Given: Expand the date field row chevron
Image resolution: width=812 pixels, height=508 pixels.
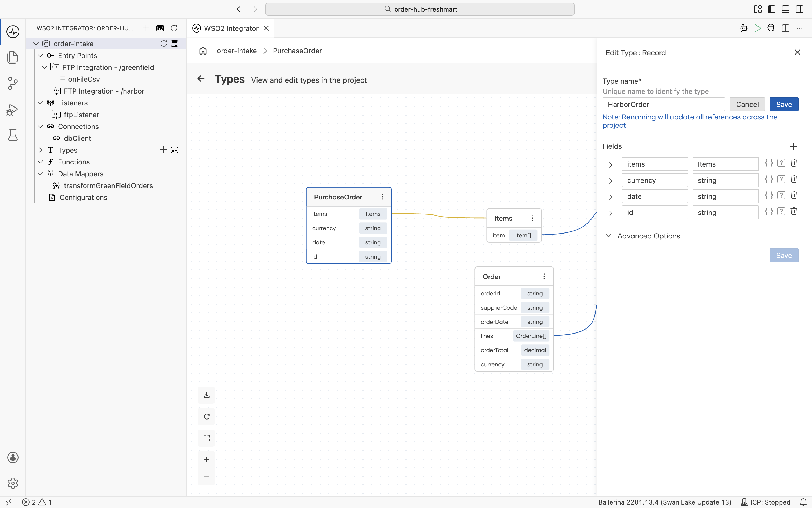Looking at the screenshot, I should (611, 197).
